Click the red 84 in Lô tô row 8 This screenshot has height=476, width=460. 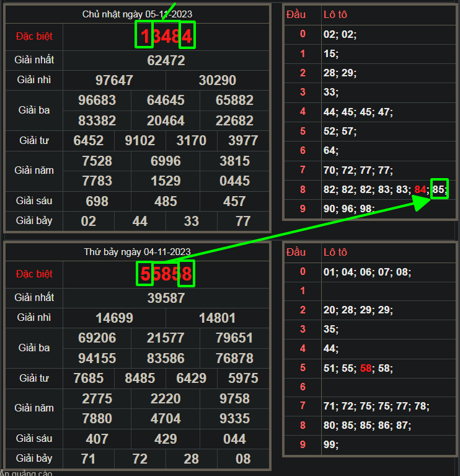pos(421,189)
